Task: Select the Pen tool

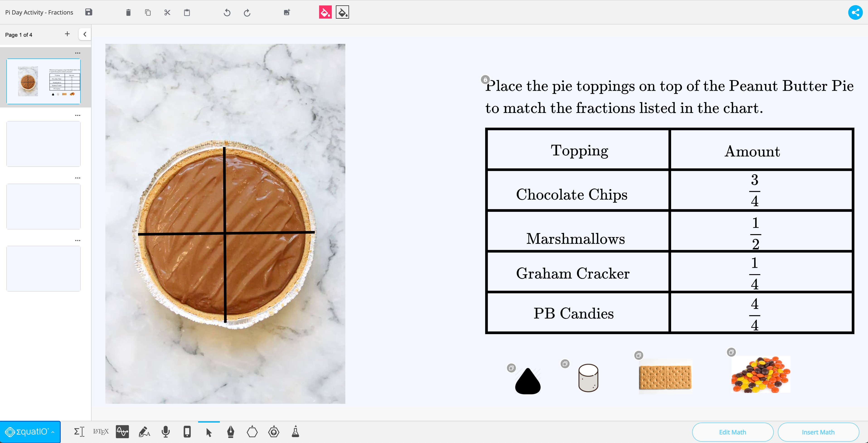Action: tap(230, 432)
